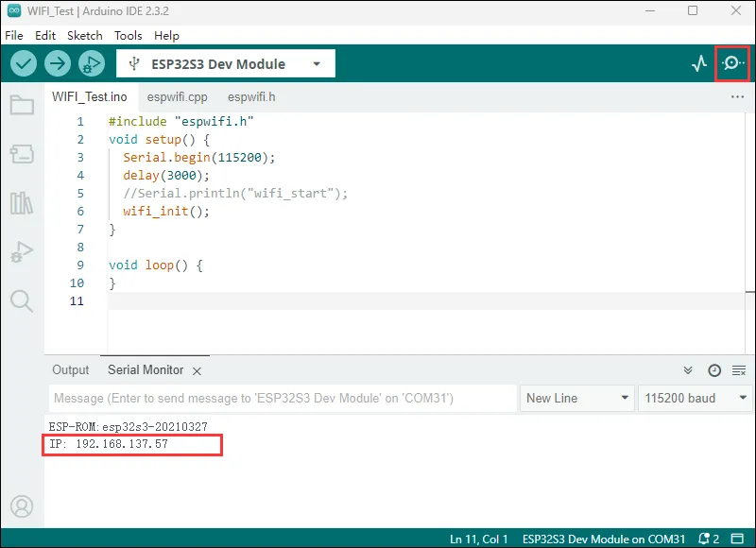Open the 115200 baud rate dropdown
Screen dimensions: 756x548
point(695,398)
